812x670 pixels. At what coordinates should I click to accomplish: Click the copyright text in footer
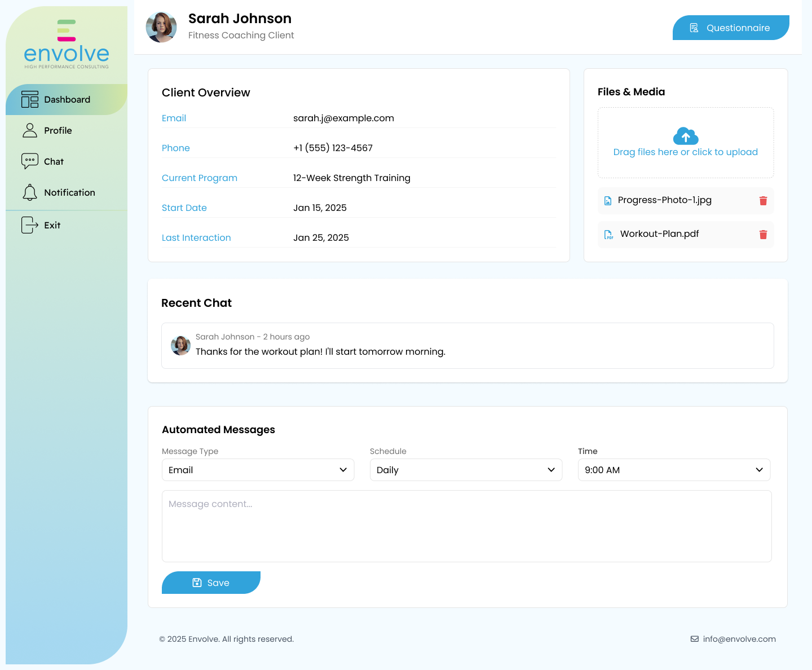point(227,639)
